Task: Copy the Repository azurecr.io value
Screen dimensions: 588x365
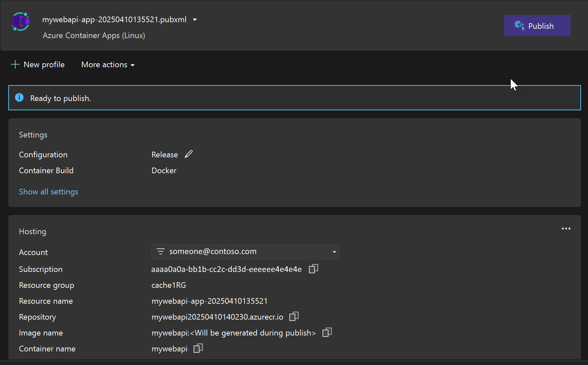Action: 294,316
